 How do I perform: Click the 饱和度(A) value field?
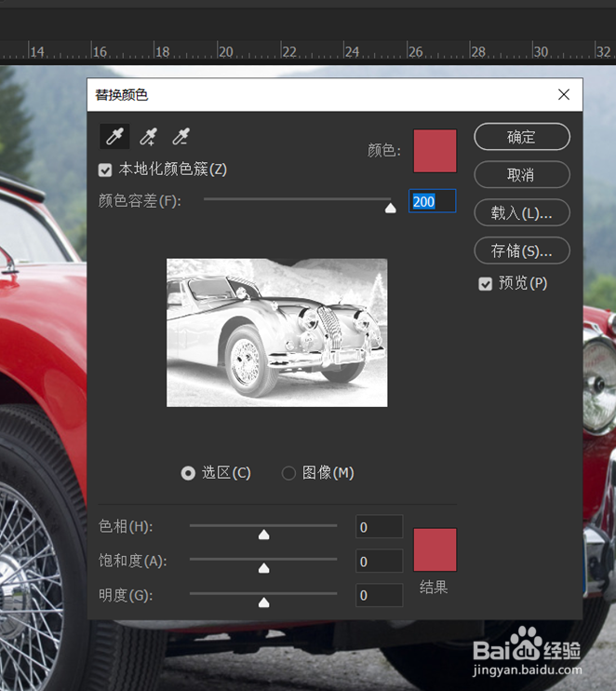[379, 561]
